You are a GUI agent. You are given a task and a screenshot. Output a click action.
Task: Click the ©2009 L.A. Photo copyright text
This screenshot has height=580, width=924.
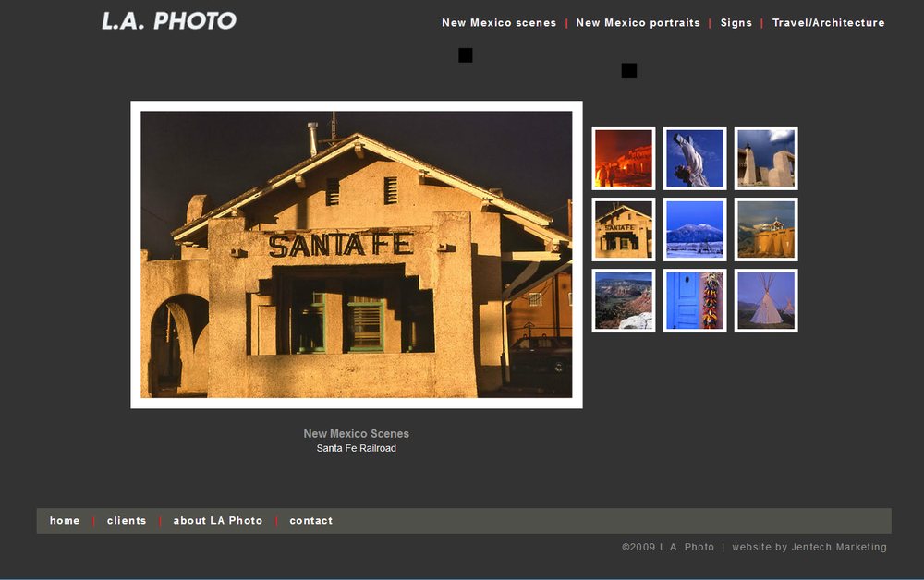click(668, 547)
